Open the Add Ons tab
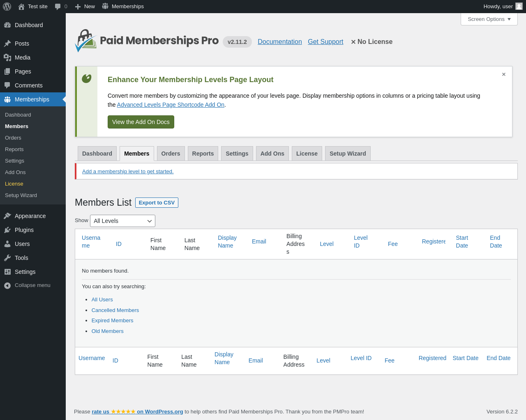Screen dimensions: 526x420 [x=272, y=154]
